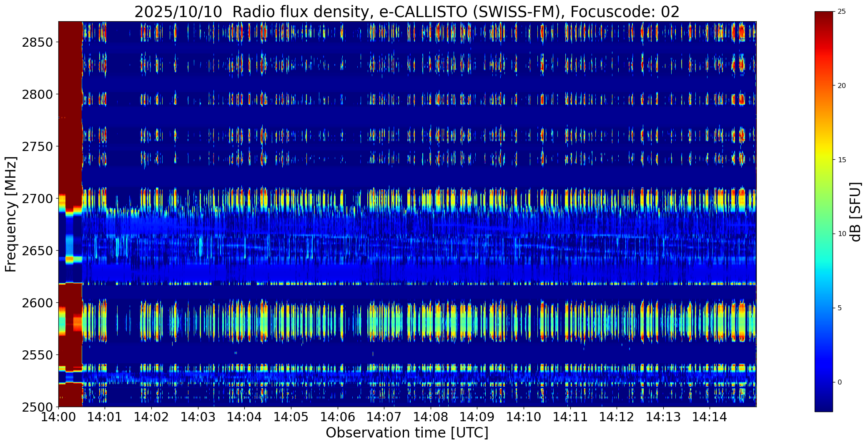The width and height of the screenshot is (868, 445).
Task: Click the 14:08 time tick label
Action: tap(431, 417)
